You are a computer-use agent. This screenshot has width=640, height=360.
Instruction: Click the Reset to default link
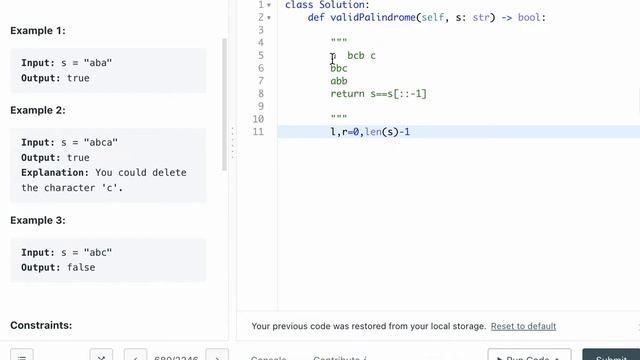(523, 326)
